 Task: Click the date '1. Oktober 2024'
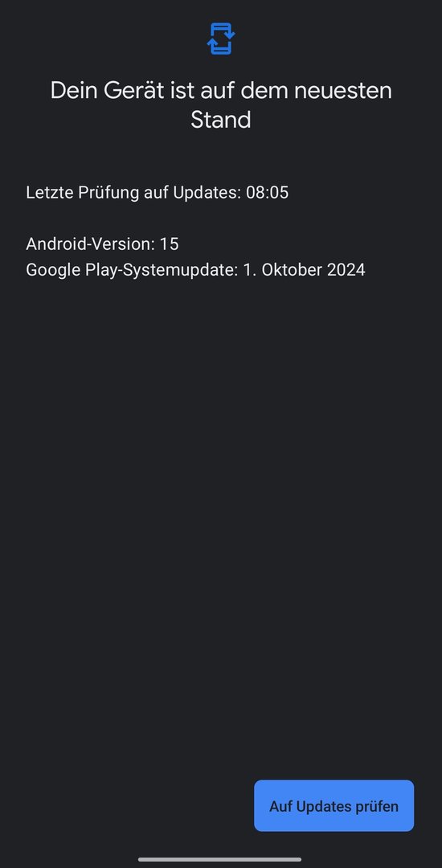[305, 269]
